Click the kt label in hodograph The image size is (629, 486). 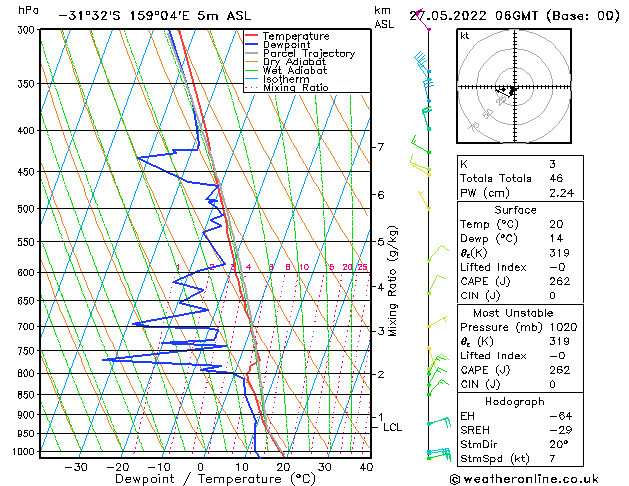(x=465, y=36)
